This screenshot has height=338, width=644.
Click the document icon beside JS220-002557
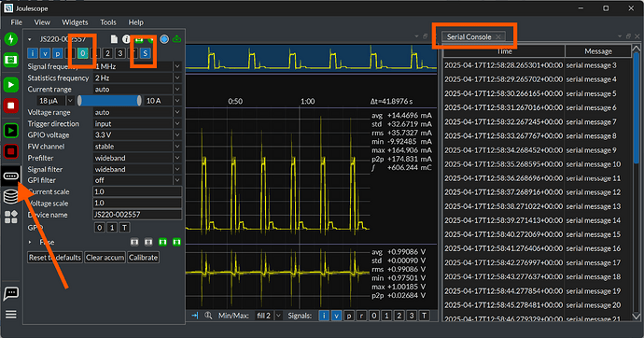(114, 39)
